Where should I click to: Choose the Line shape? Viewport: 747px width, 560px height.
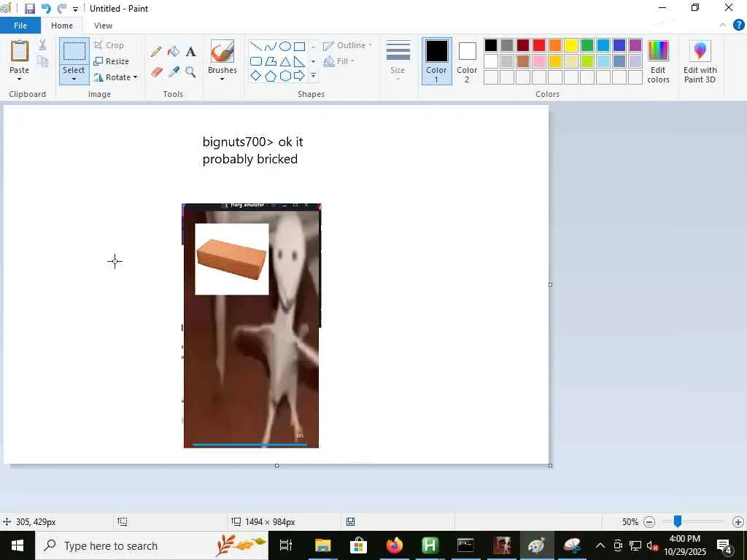coord(256,47)
